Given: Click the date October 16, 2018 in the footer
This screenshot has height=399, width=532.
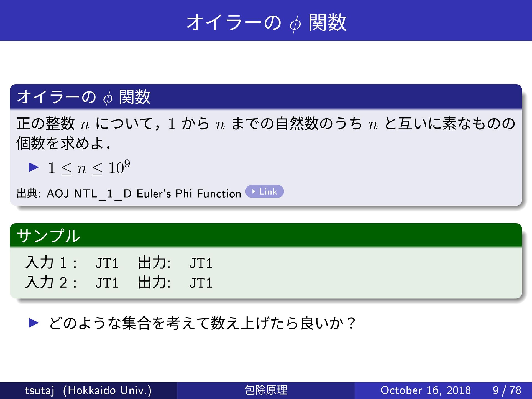Looking at the screenshot, I should 426,390.
